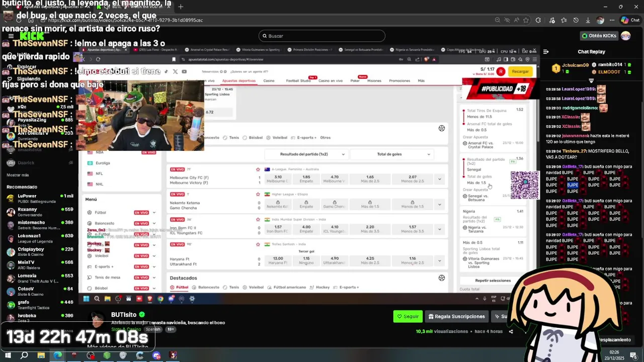Image resolution: width=644 pixels, height=362 pixels.
Task: Open the Promociones tab in betting site
Action: pyautogui.click(x=399, y=81)
